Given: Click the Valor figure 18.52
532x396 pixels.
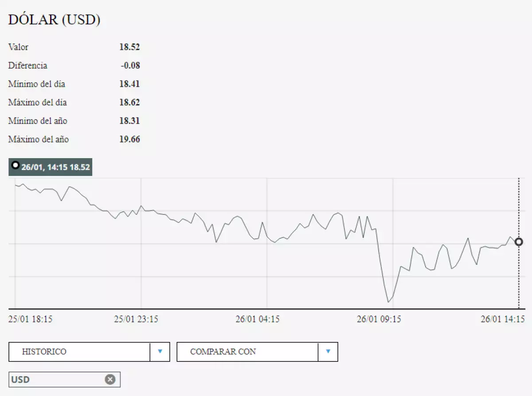Looking at the screenshot, I should pyautogui.click(x=129, y=47).
